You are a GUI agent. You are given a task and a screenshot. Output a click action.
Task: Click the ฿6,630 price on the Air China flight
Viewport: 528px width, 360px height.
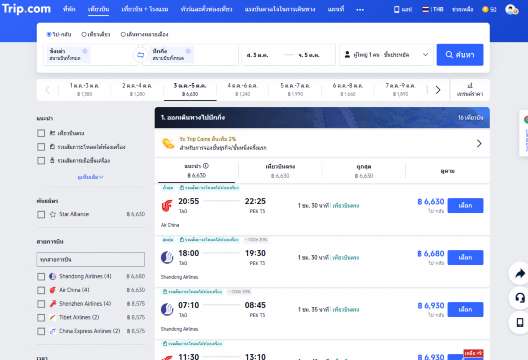431,202
